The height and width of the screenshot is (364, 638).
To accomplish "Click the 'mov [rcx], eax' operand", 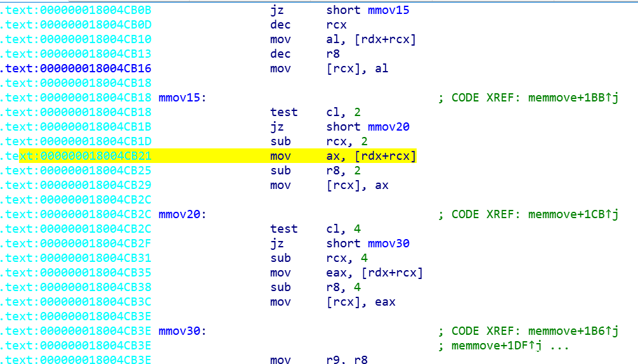I will (x=361, y=302).
